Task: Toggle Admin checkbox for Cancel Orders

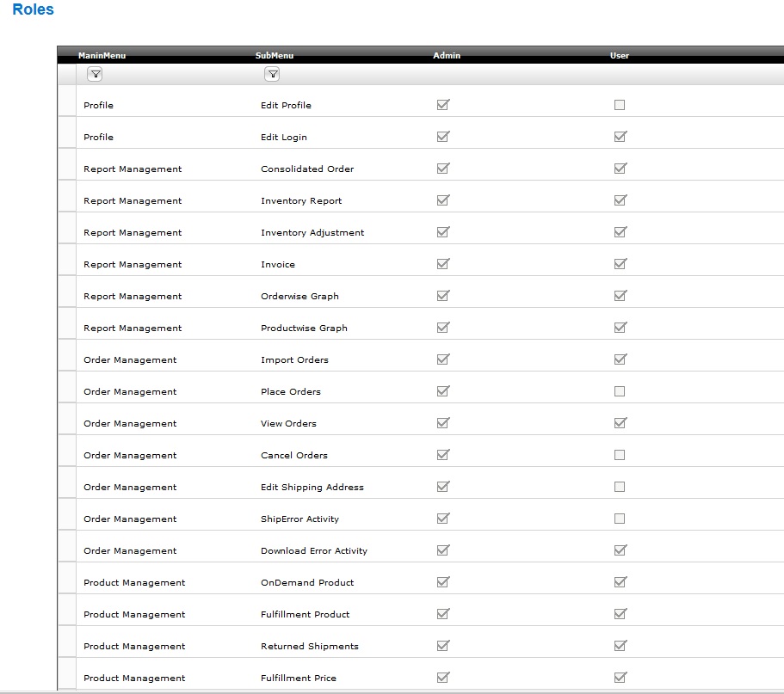Action: coord(443,455)
